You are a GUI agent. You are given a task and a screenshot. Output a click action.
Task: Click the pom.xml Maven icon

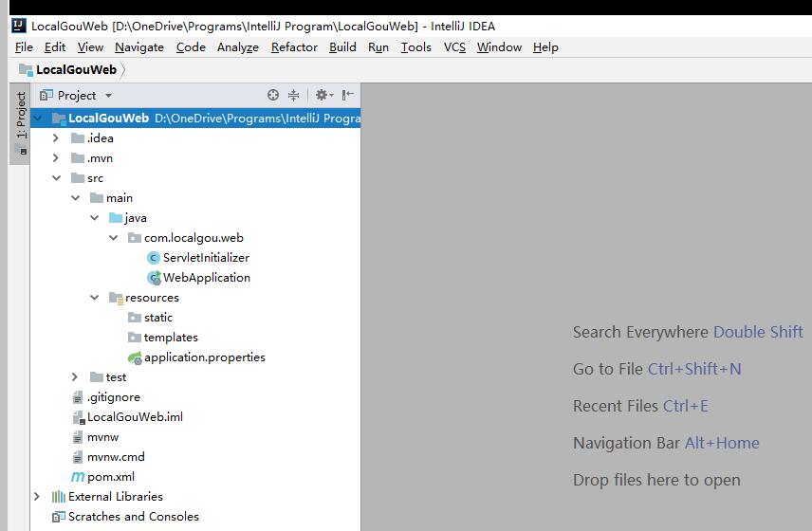coord(78,477)
